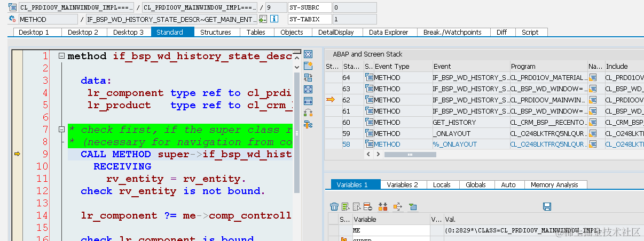Image resolution: width=644 pixels, height=241 pixels.
Task: Click the export arrow icon in Variables toolbar
Action: point(397,207)
